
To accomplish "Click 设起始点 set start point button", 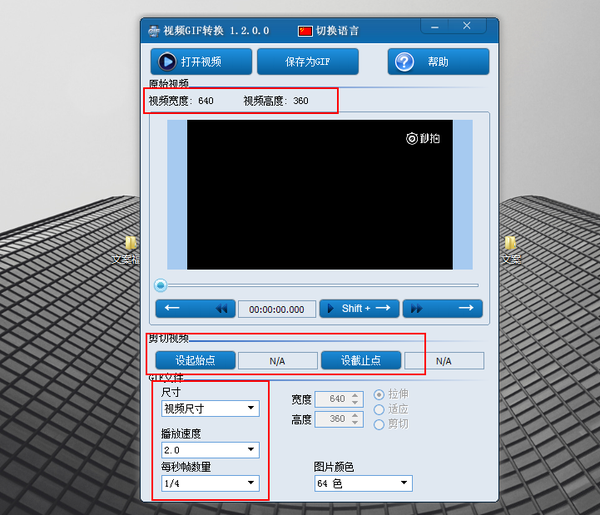I will pyautogui.click(x=196, y=360).
